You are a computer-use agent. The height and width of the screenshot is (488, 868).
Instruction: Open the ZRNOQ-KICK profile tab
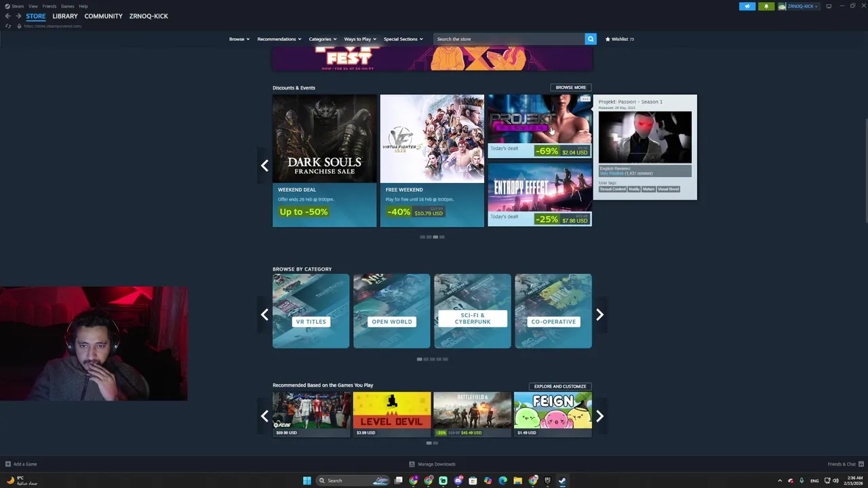149,16
